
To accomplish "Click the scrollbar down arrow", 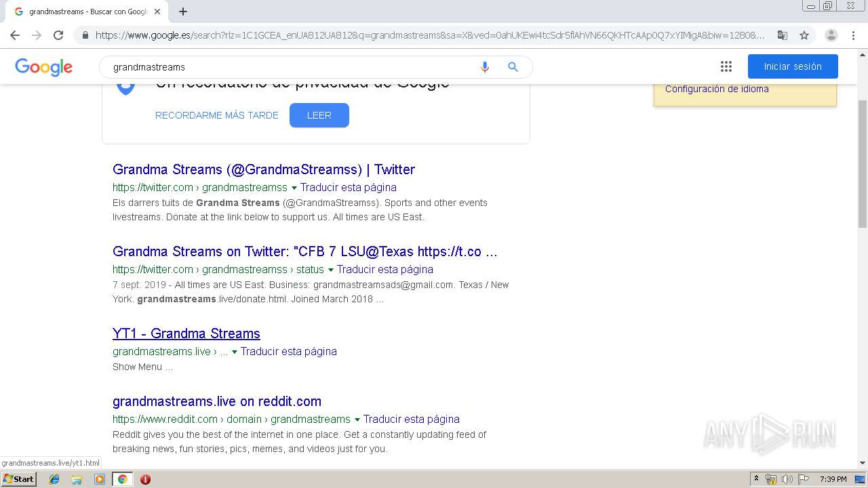I will 863,463.
